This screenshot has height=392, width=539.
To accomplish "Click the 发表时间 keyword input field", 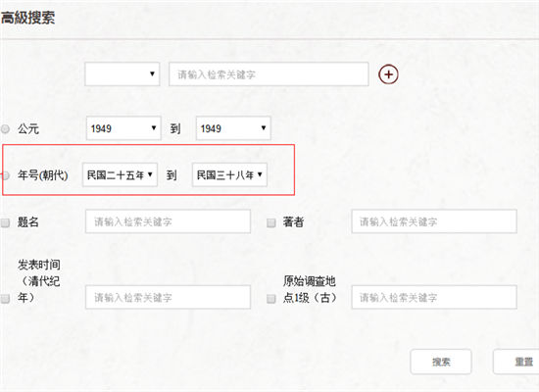I will (168, 297).
